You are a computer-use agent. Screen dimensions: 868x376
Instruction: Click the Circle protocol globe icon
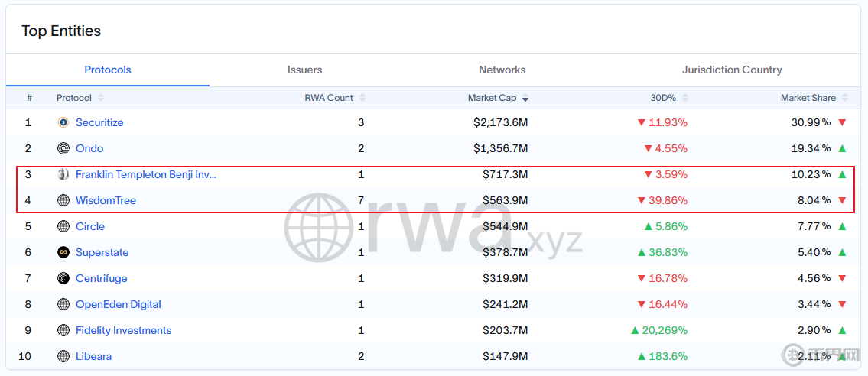[x=63, y=226]
